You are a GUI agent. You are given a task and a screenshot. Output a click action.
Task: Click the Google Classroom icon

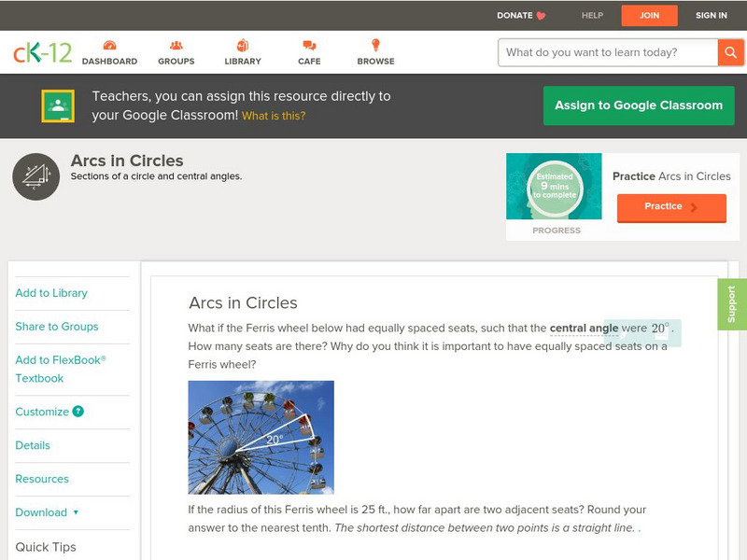[58, 105]
